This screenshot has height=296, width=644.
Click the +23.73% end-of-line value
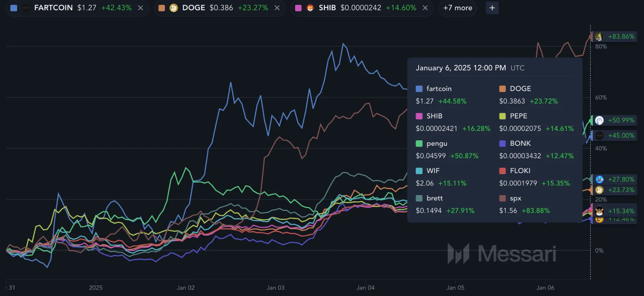pyautogui.click(x=621, y=190)
